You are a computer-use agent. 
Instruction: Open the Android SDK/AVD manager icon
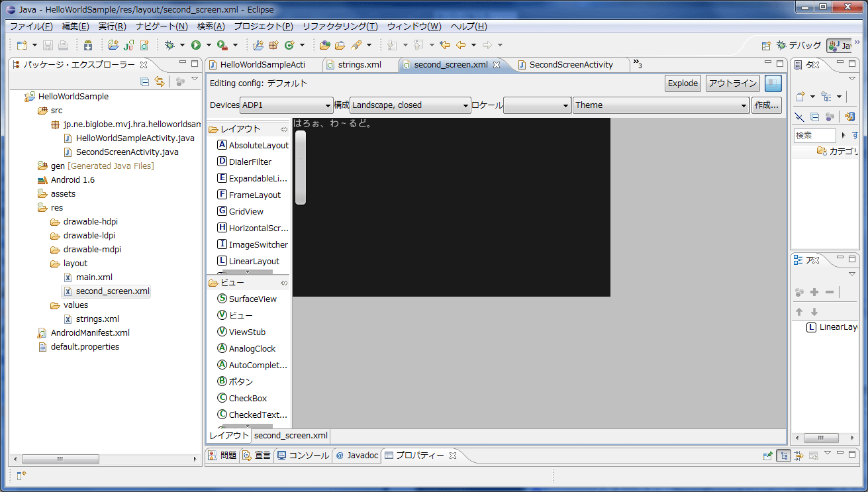[x=88, y=45]
